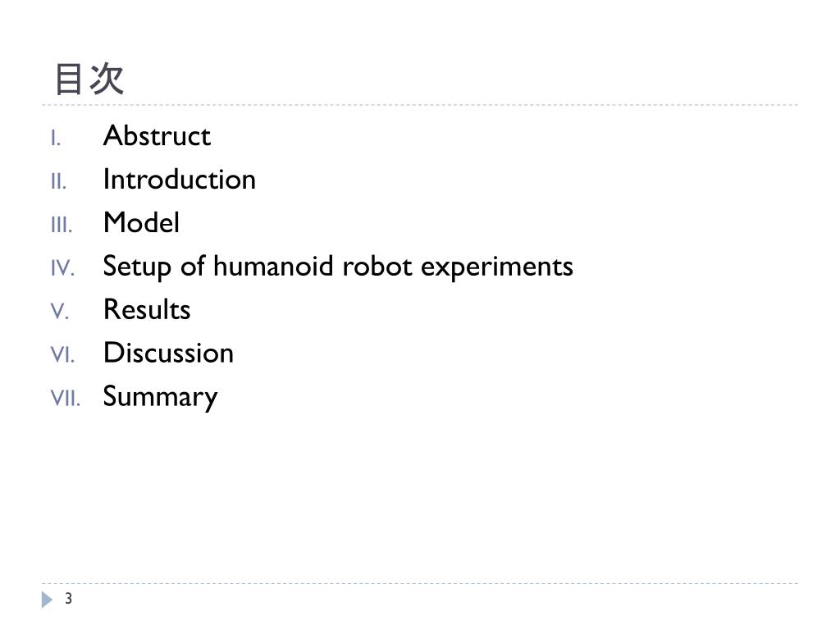
Task: Click roman numeral VI. marker
Action: [62, 354]
